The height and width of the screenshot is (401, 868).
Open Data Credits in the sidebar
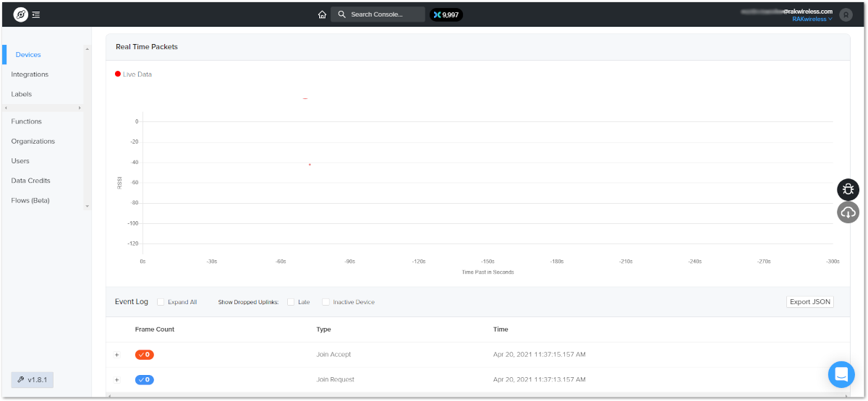tap(30, 181)
